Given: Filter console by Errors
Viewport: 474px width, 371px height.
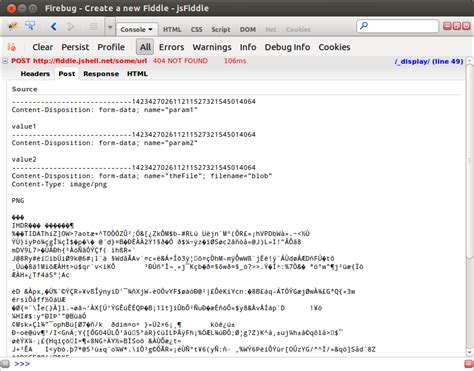Looking at the screenshot, I should [171, 47].
